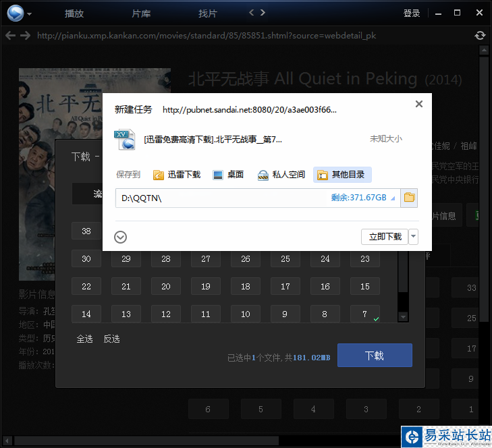
Task: Select episode 23 in the download list
Action: (365, 258)
